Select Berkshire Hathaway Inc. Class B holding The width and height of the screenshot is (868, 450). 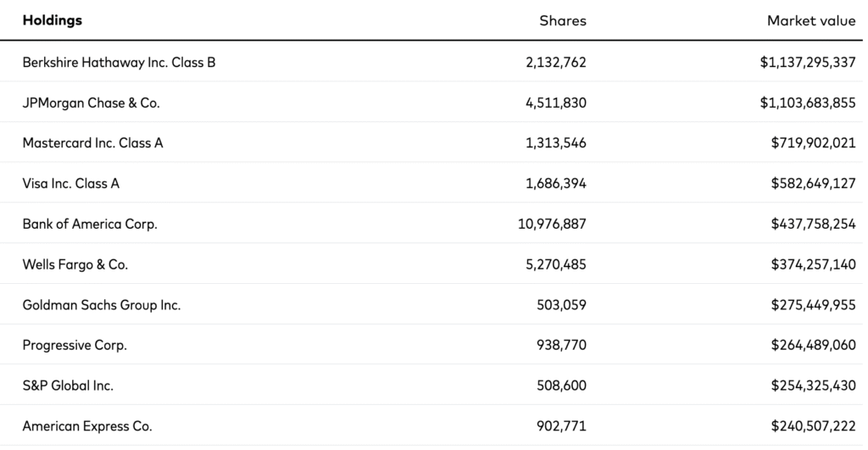tap(119, 62)
